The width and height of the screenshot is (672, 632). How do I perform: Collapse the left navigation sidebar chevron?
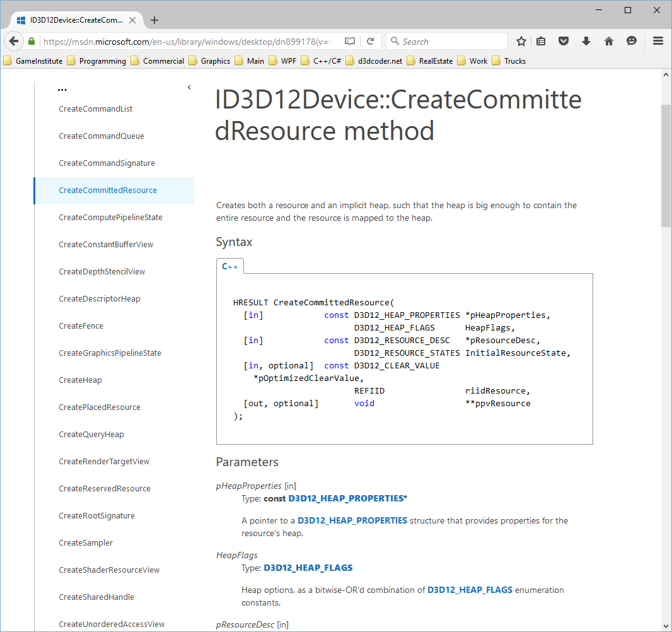pyautogui.click(x=189, y=88)
